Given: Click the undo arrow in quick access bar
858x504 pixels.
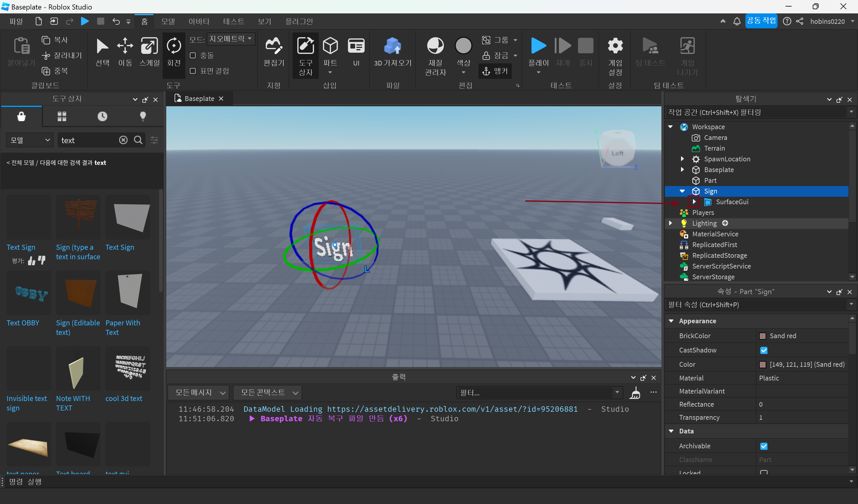Looking at the screenshot, I should click(116, 21).
